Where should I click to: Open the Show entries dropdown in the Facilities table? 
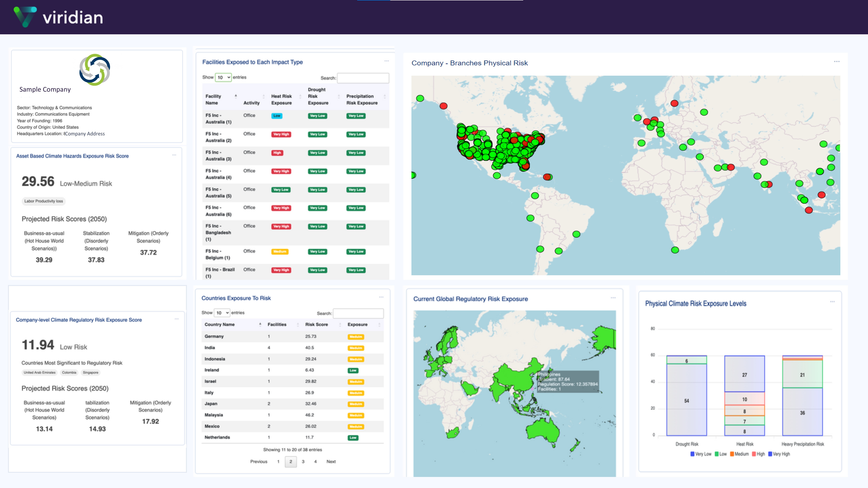click(x=223, y=78)
